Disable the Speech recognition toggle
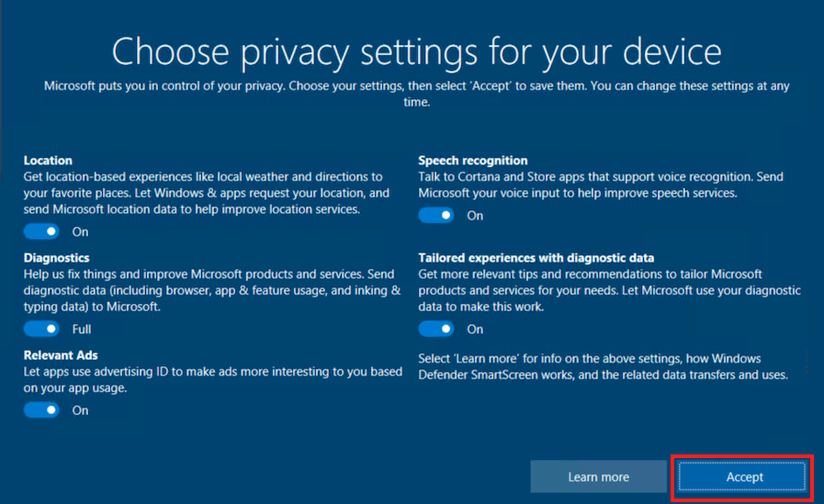Screen dimensions: 824x504 coord(436,215)
